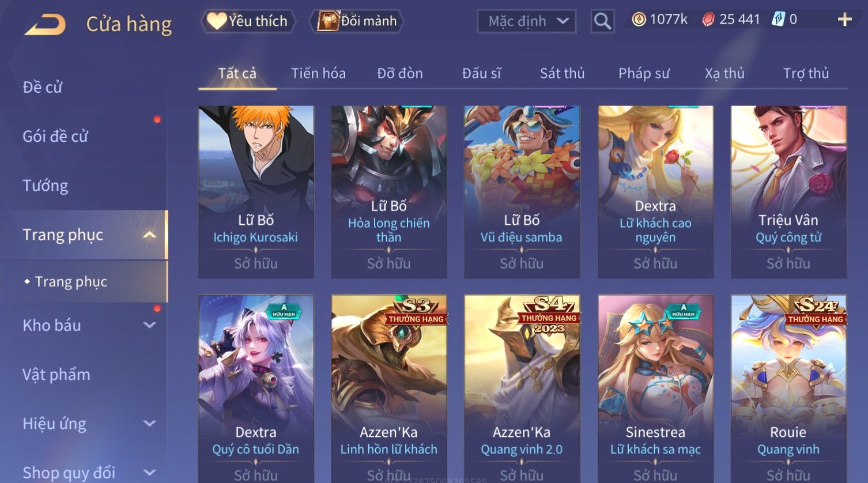Viewport: 868px width, 483px height.
Task: Expand the Kho báu sidebar section
Action: 150,325
